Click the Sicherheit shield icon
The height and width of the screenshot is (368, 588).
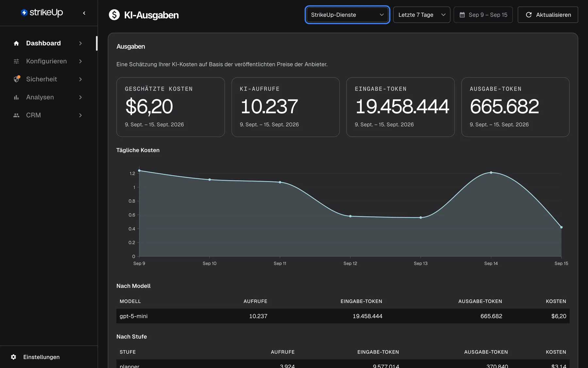click(x=17, y=79)
